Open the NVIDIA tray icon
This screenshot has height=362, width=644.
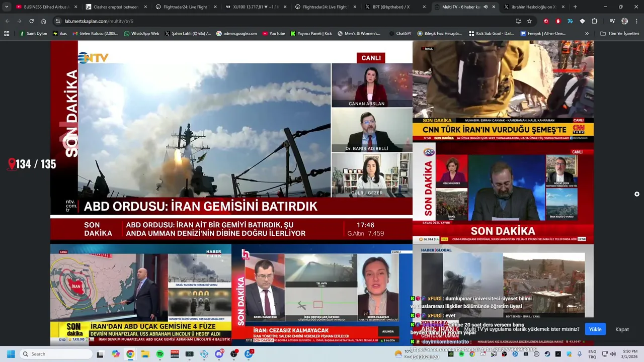click(450, 354)
